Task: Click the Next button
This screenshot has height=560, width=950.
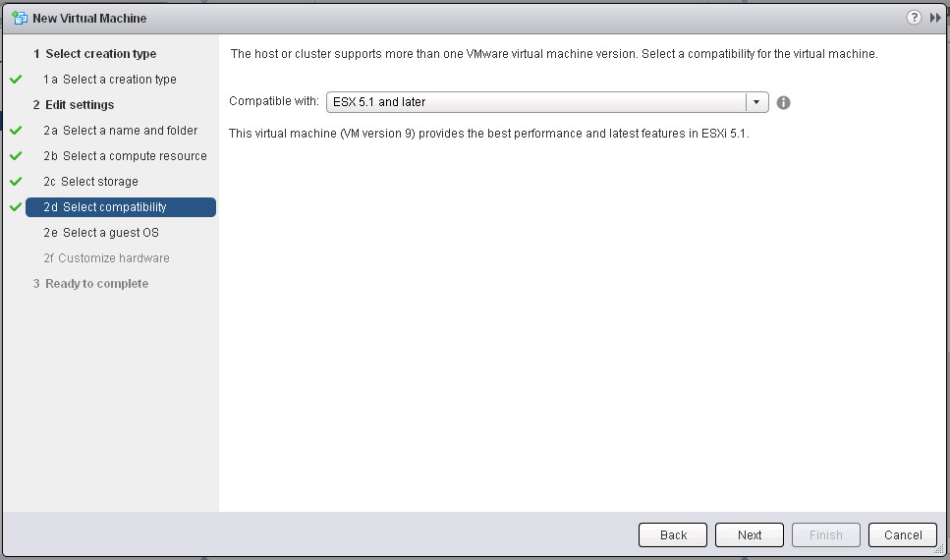Action: point(750,534)
